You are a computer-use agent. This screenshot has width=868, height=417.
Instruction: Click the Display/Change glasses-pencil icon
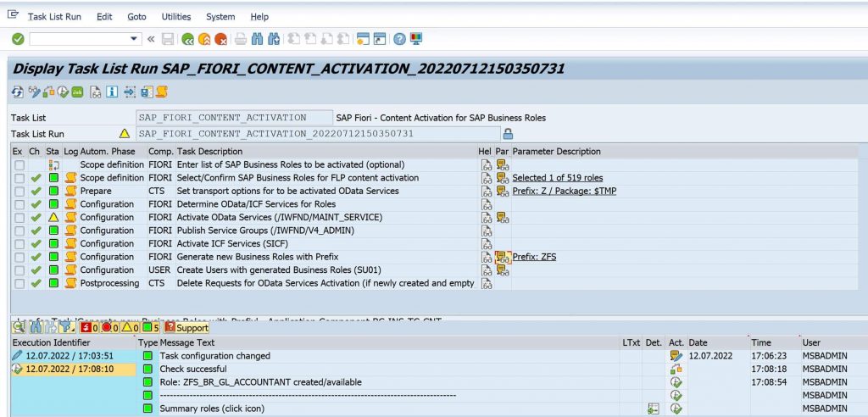click(34, 92)
